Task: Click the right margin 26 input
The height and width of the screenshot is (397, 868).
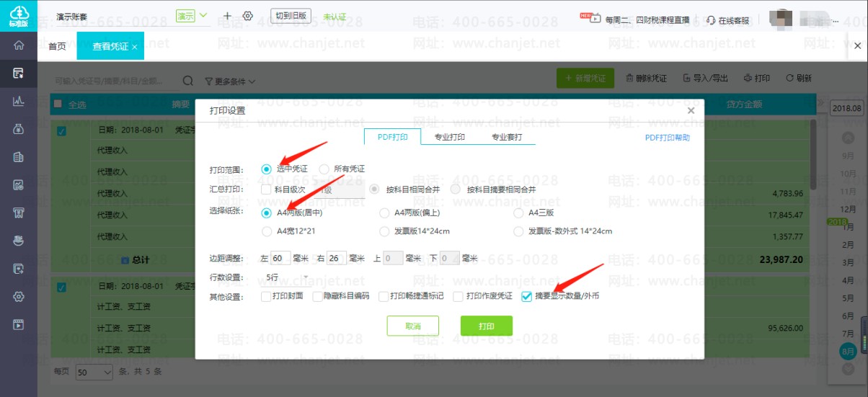Action: click(x=337, y=258)
